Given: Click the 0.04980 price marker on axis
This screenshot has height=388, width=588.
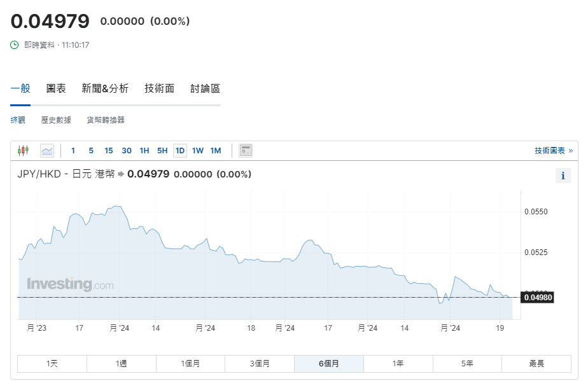Looking at the screenshot, I should click(537, 297).
